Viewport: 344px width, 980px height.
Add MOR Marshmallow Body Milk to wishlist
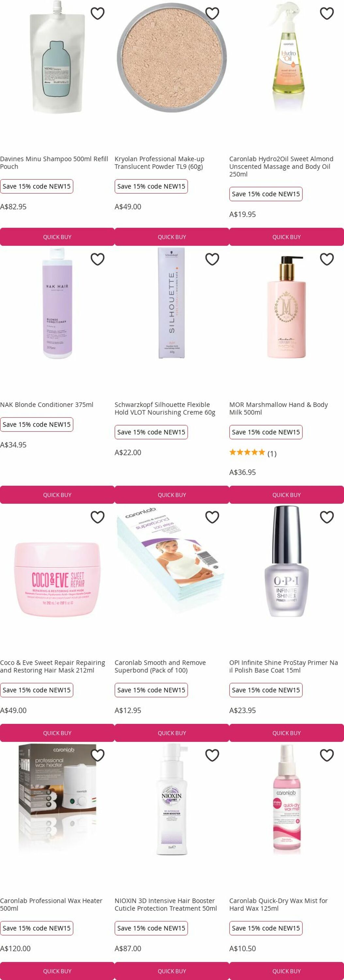click(326, 259)
